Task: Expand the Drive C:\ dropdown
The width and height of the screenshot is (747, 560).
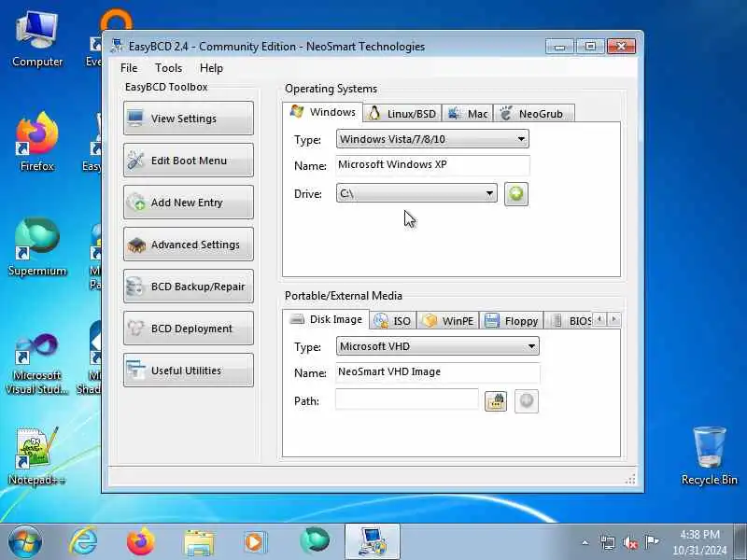Action: [x=416, y=193]
